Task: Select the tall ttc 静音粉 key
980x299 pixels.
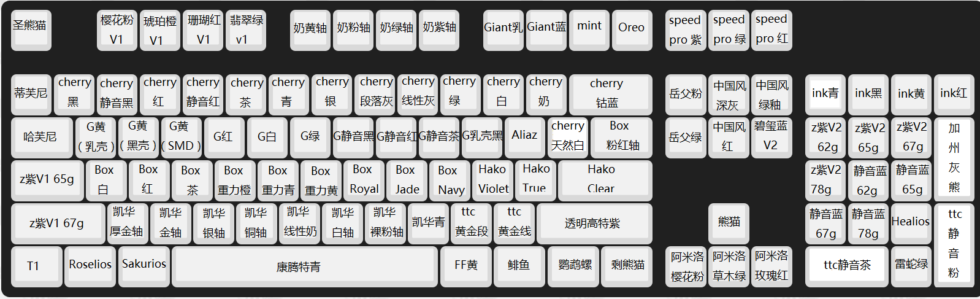Action: (x=954, y=244)
